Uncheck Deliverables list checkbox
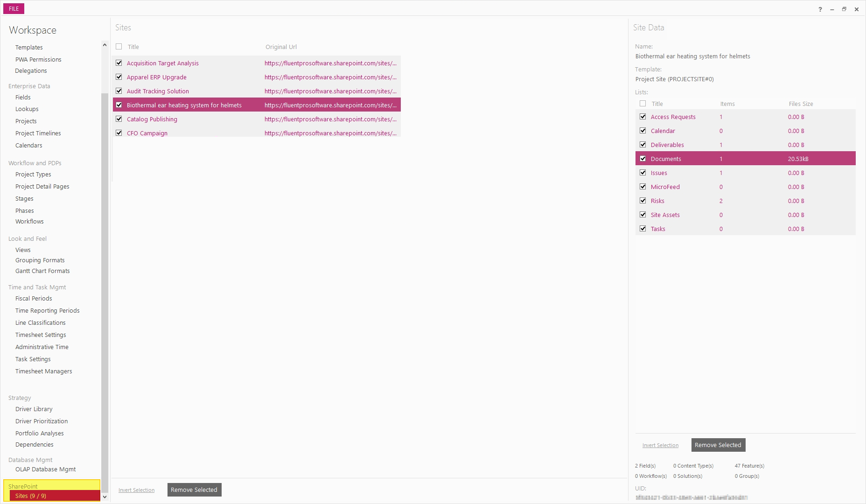 pos(643,145)
